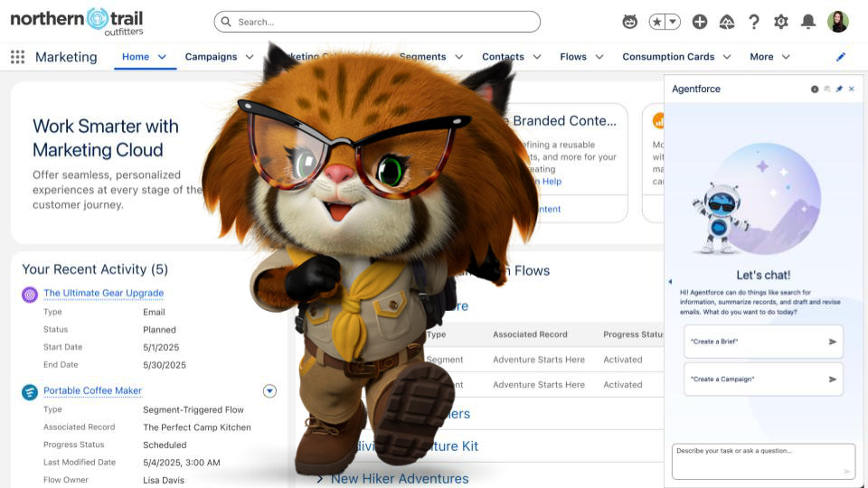Screen dimensions: 868x488
Task: Click the "Your Recent Activity (5)" heading
Action: click(x=95, y=269)
